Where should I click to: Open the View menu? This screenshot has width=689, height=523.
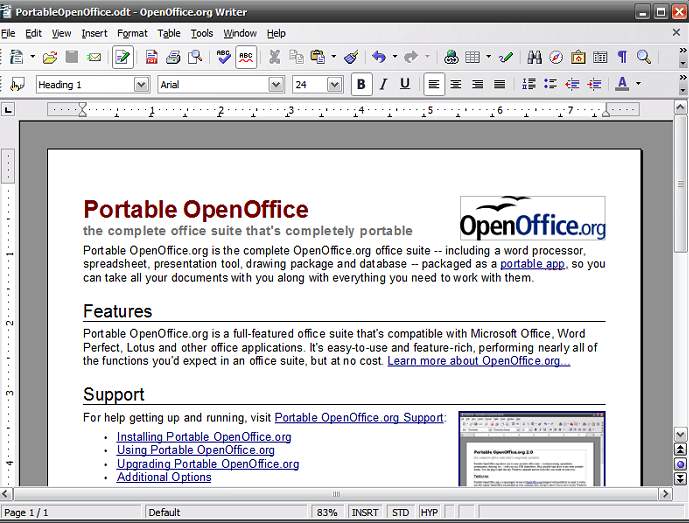[61, 33]
